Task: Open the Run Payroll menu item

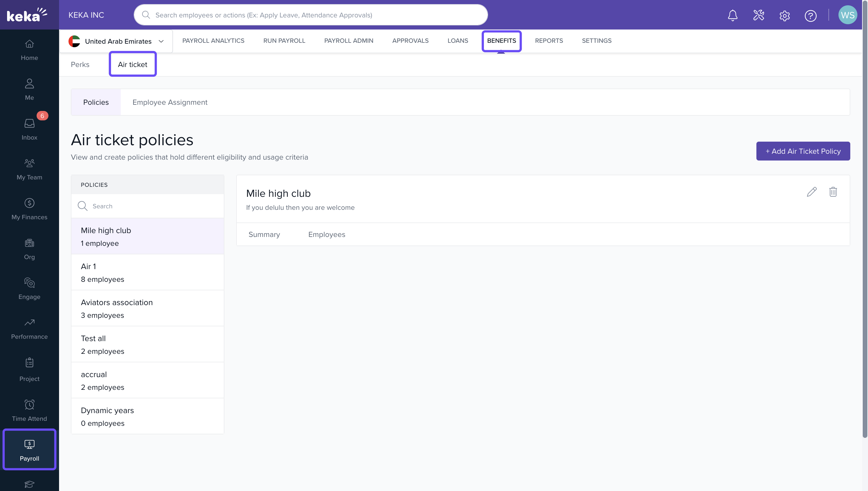Action: point(284,40)
